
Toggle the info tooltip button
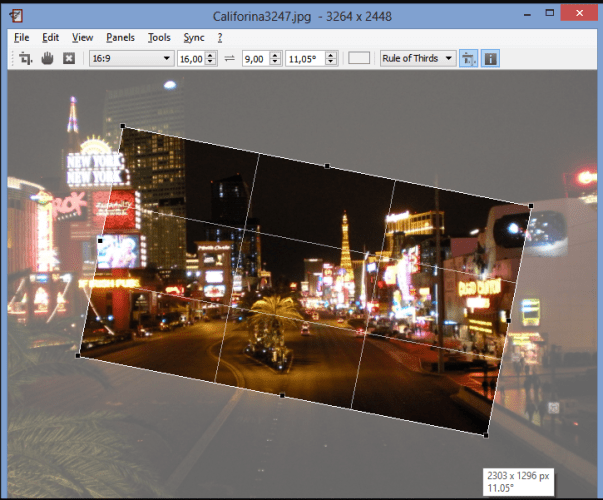(491, 59)
